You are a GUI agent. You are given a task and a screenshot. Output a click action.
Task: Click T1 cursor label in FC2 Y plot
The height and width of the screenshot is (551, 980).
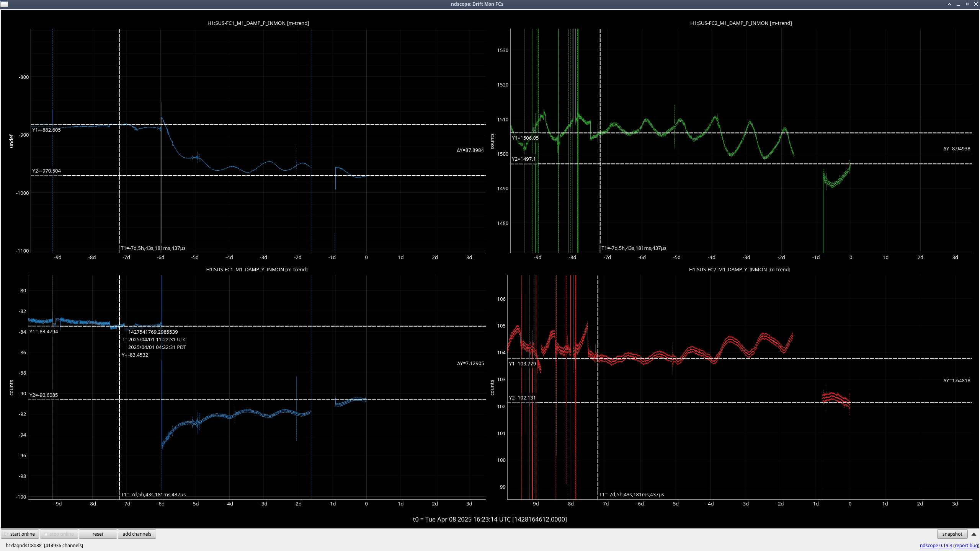[x=632, y=495]
